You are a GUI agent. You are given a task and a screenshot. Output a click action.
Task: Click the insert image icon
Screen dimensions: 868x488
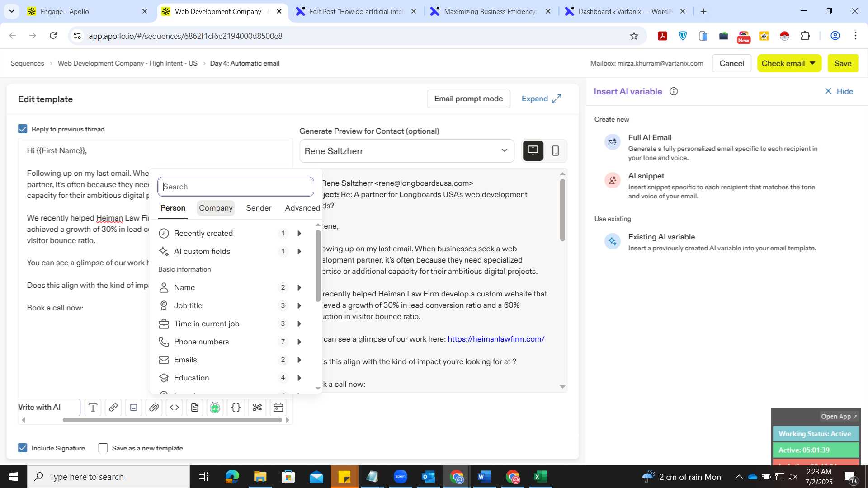[133, 408]
